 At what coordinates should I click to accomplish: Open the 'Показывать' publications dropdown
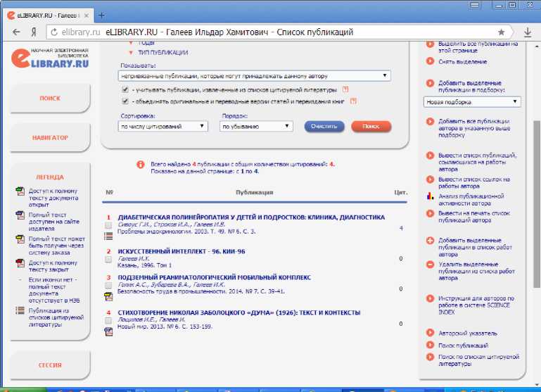255,75
